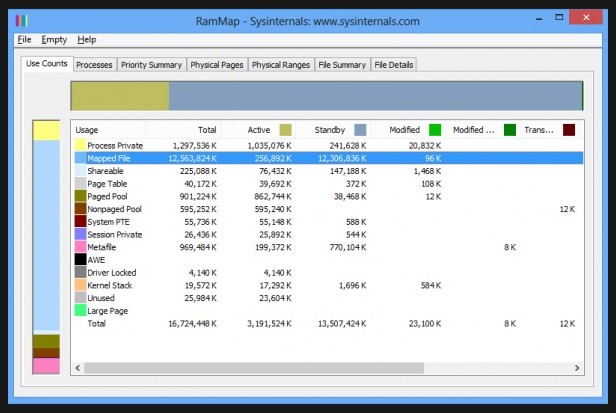Screen dimensions: 616x413
Task: Click the AWE black color box
Action: point(81,260)
